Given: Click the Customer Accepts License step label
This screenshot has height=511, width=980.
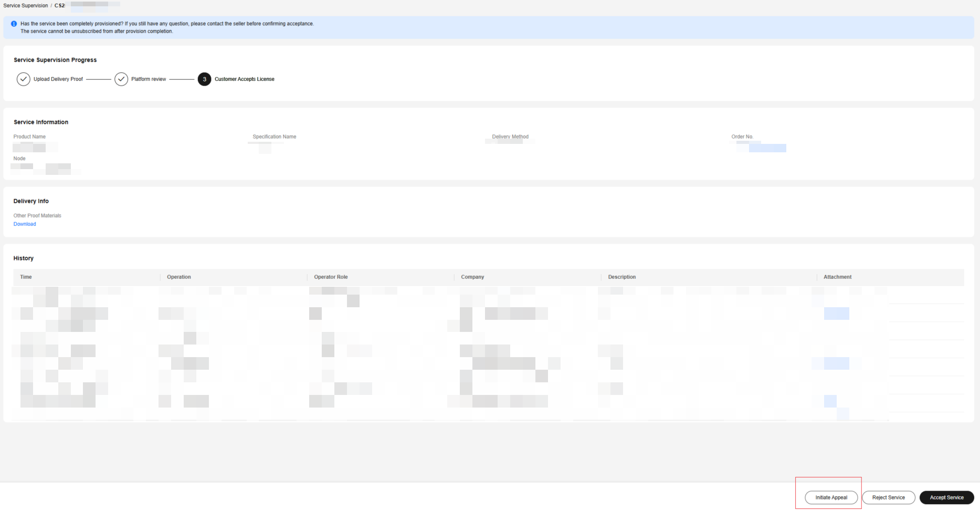Looking at the screenshot, I should pyautogui.click(x=245, y=79).
